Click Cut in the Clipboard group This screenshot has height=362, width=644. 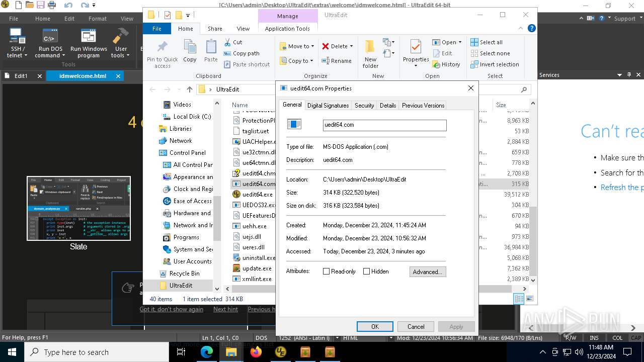pyautogui.click(x=232, y=42)
